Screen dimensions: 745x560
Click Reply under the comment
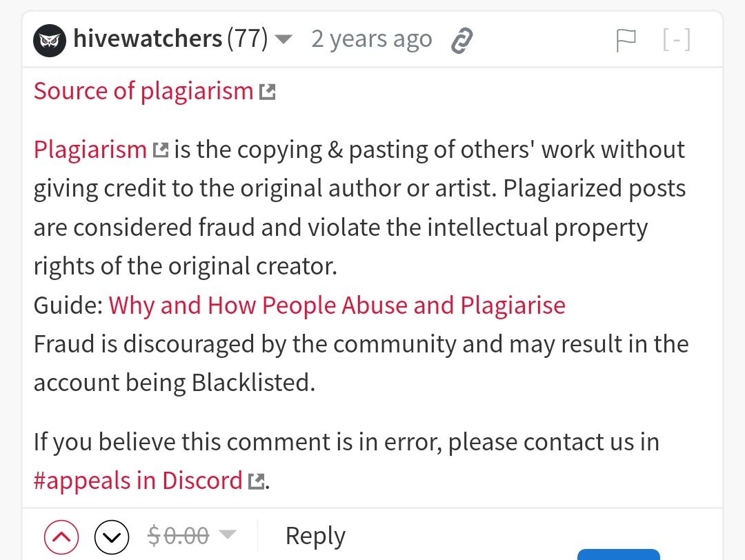click(x=315, y=537)
